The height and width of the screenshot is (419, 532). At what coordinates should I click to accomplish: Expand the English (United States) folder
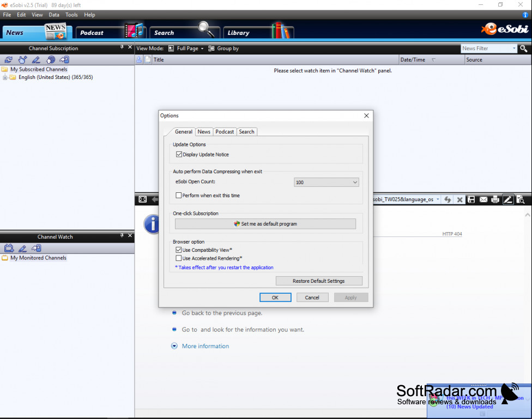click(x=5, y=77)
